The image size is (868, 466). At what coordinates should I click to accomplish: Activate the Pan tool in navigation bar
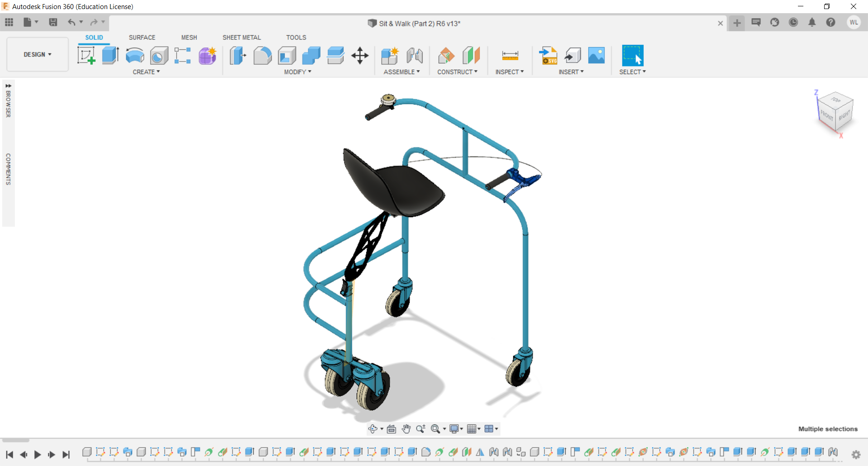(406, 429)
